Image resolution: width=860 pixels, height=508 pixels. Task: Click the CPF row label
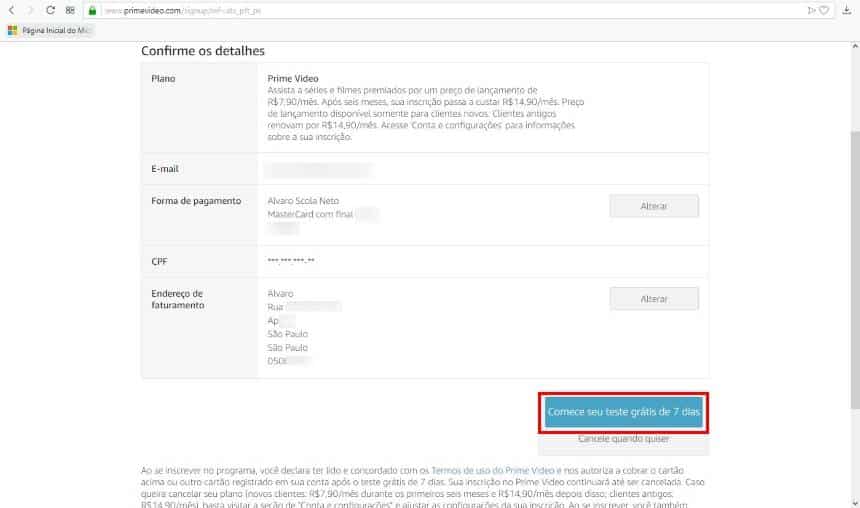click(159, 262)
